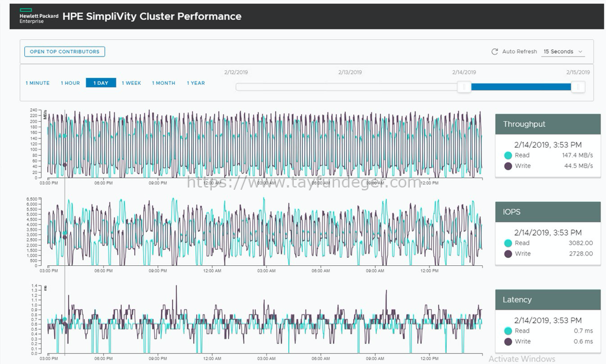Click the Hewlett Packard Enterprise logo
The width and height of the screenshot is (606, 364).
click(39, 16)
